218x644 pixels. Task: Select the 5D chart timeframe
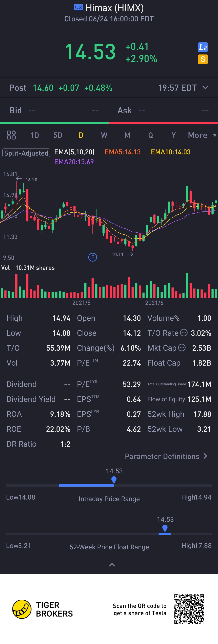pyautogui.click(x=58, y=135)
